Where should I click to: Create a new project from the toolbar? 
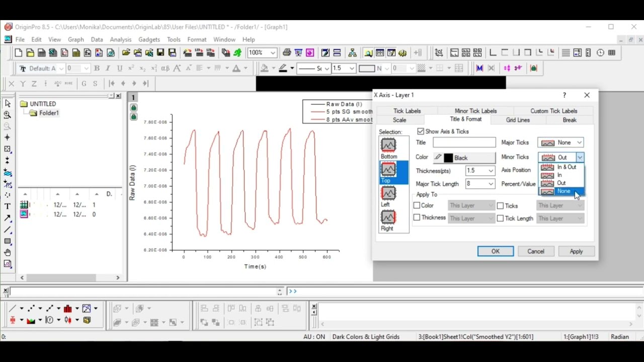[x=19, y=53]
